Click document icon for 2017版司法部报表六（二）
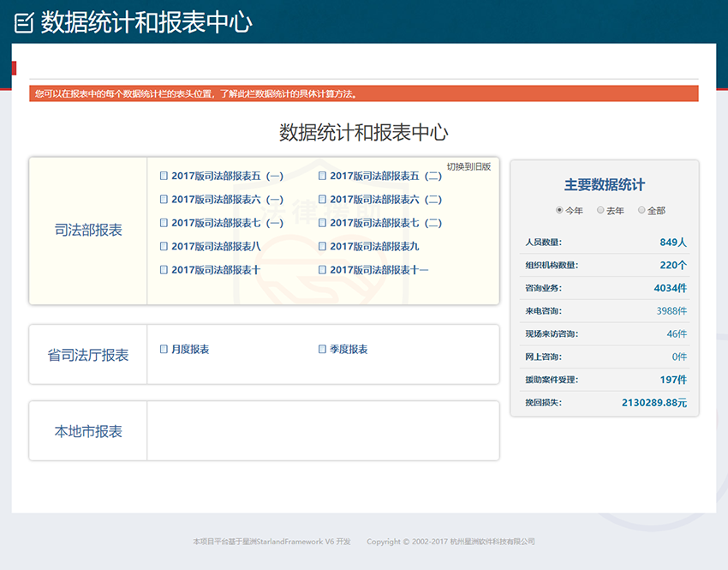Screen dimensions: 728x570 (x=322, y=200)
